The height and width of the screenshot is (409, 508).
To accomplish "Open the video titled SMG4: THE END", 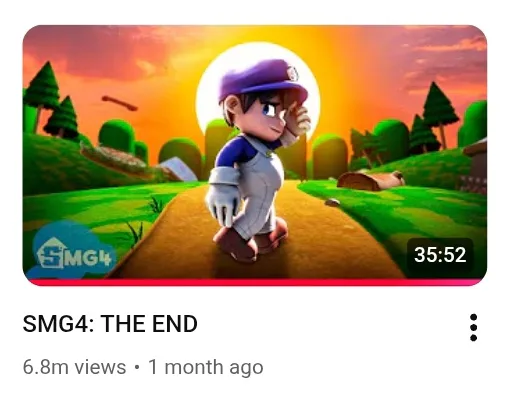I will tap(110, 324).
